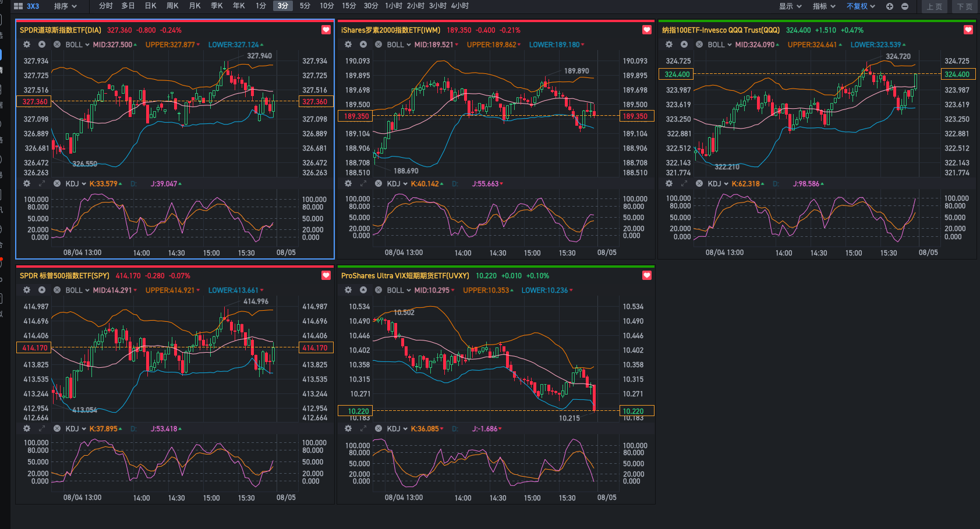This screenshot has width=980, height=529.
Task: Select the 5分 five-minute period
Action: 305,6
